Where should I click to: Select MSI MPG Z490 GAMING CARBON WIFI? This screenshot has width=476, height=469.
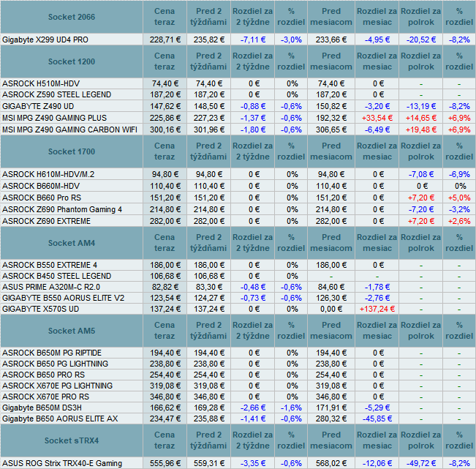[69, 130]
